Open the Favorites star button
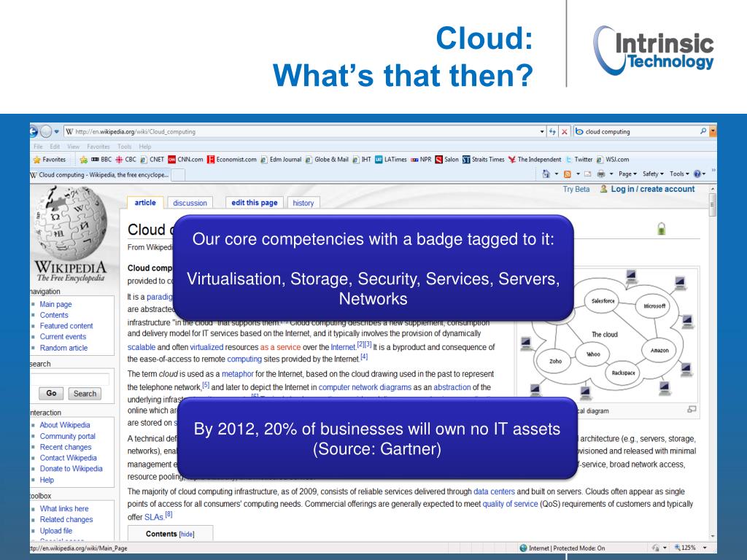747x560 pixels. [49, 160]
